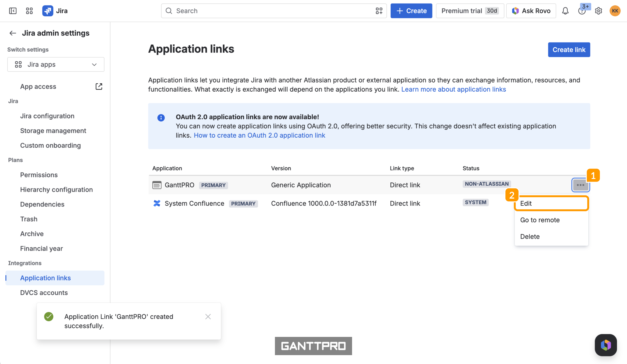Click the Version column header

(281, 168)
